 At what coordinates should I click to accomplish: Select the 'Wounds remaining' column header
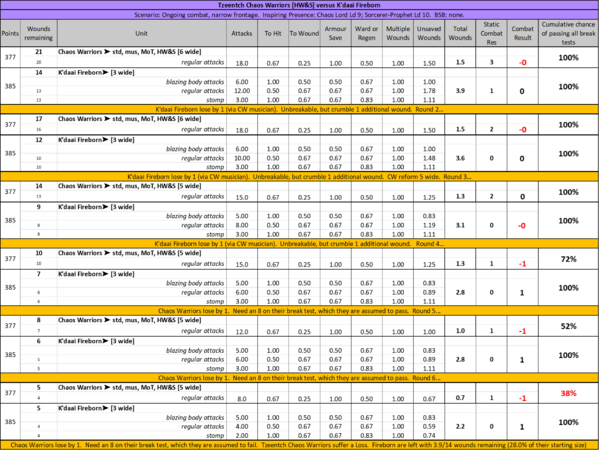click(39, 33)
